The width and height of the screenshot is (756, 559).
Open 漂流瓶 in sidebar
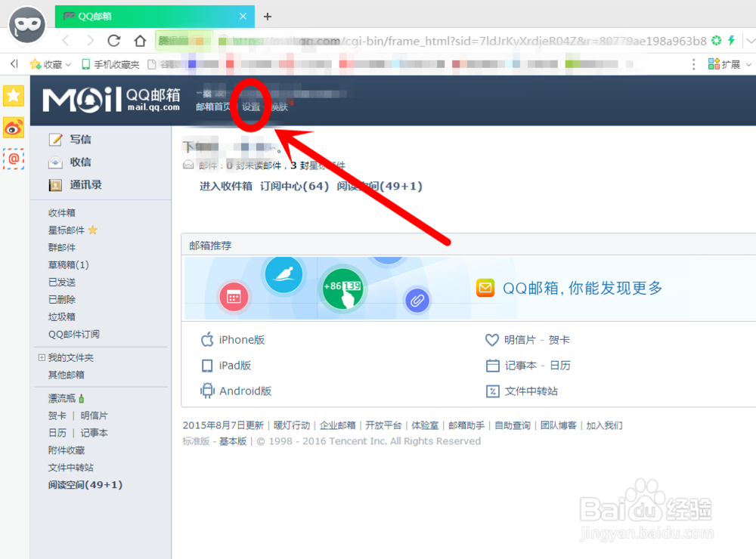62,398
